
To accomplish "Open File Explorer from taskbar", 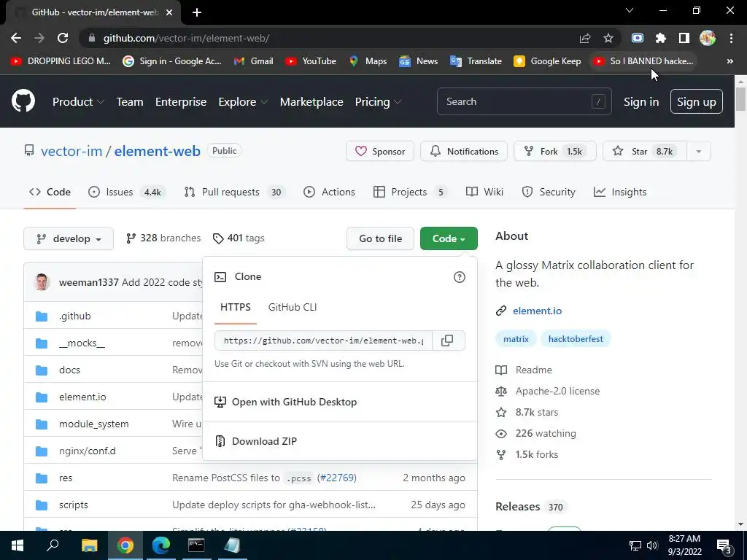I will 89,545.
